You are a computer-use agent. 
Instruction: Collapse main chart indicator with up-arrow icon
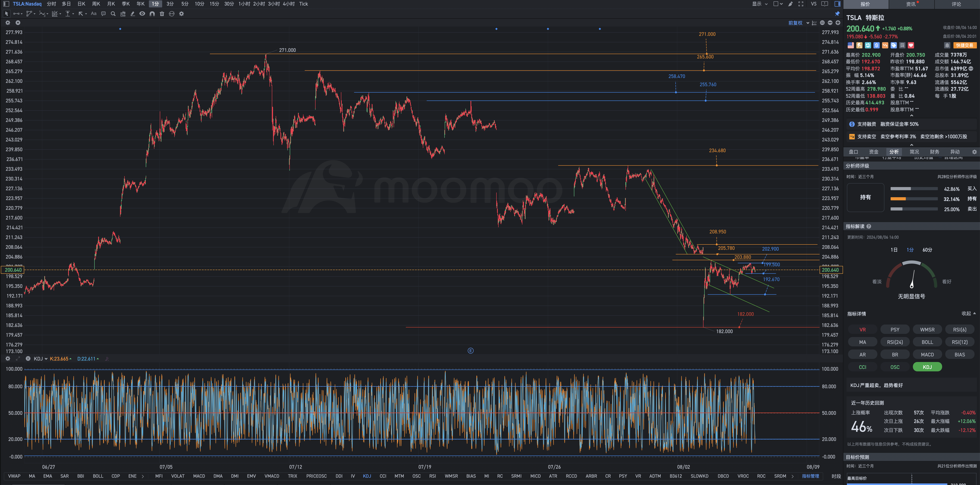click(x=18, y=23)
